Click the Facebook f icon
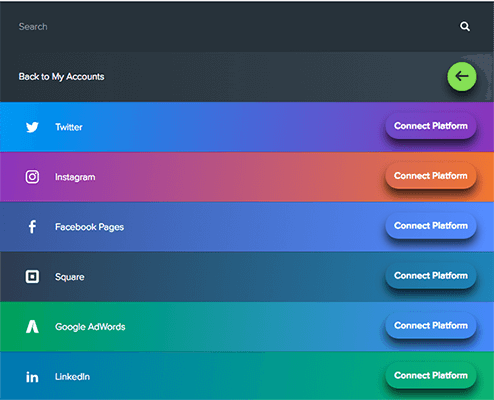The image size is (494, 400). [x=32, y=227]
